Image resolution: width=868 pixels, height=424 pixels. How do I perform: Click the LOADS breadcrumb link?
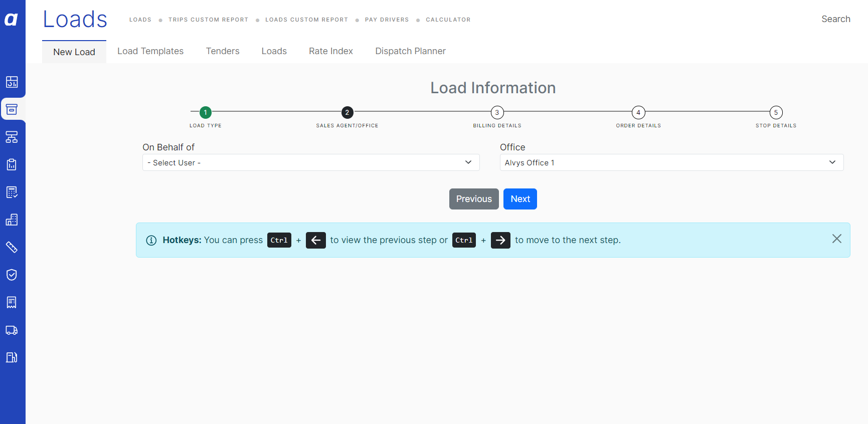click(140, 20)
